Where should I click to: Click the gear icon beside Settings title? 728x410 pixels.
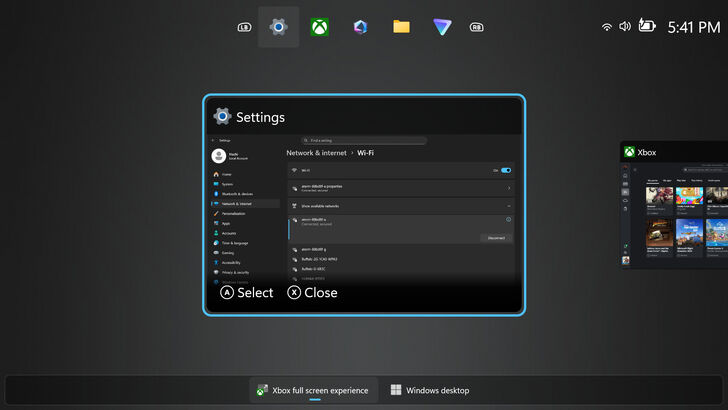222,117
